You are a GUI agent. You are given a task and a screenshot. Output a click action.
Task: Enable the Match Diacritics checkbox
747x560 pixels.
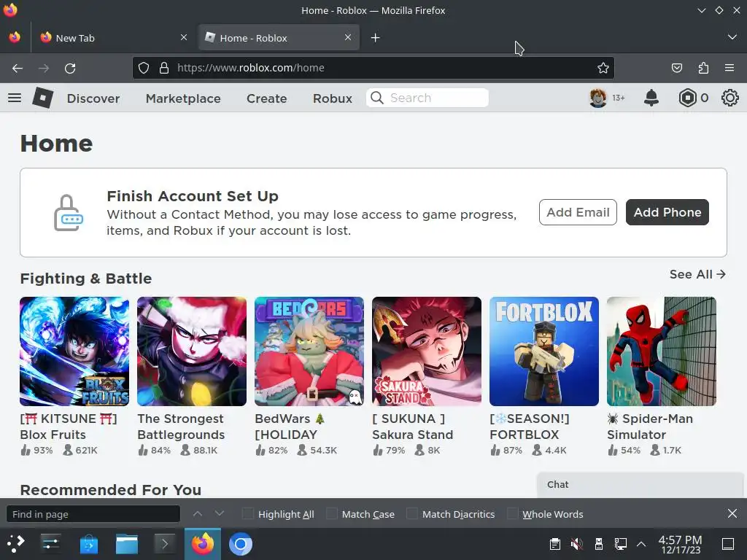click(x=412, y=514)
